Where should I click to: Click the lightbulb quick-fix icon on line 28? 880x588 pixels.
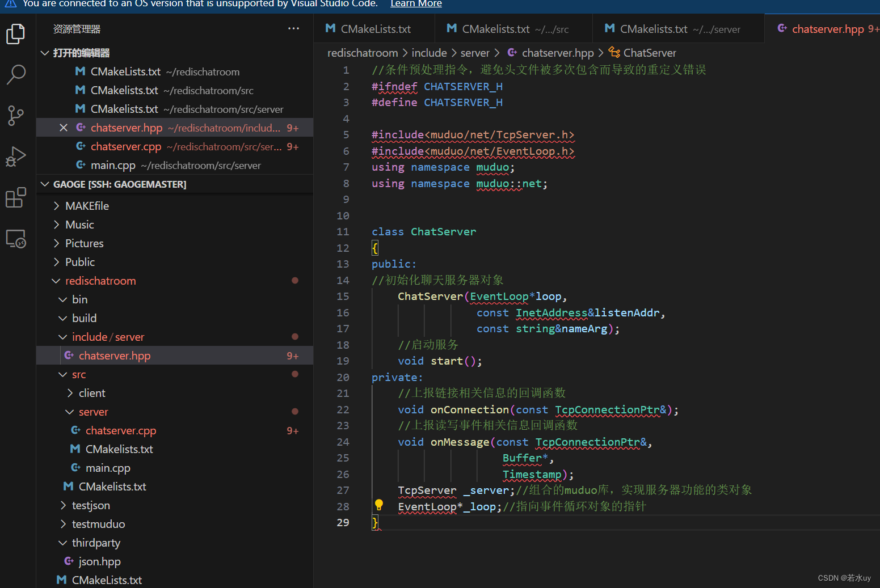click(x=379, y=505)
